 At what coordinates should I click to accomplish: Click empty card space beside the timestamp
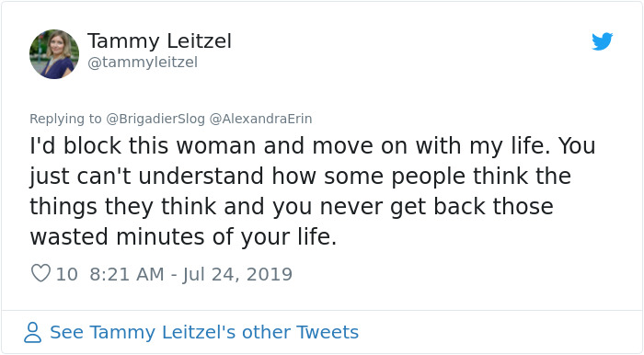[x=452, y=274]
